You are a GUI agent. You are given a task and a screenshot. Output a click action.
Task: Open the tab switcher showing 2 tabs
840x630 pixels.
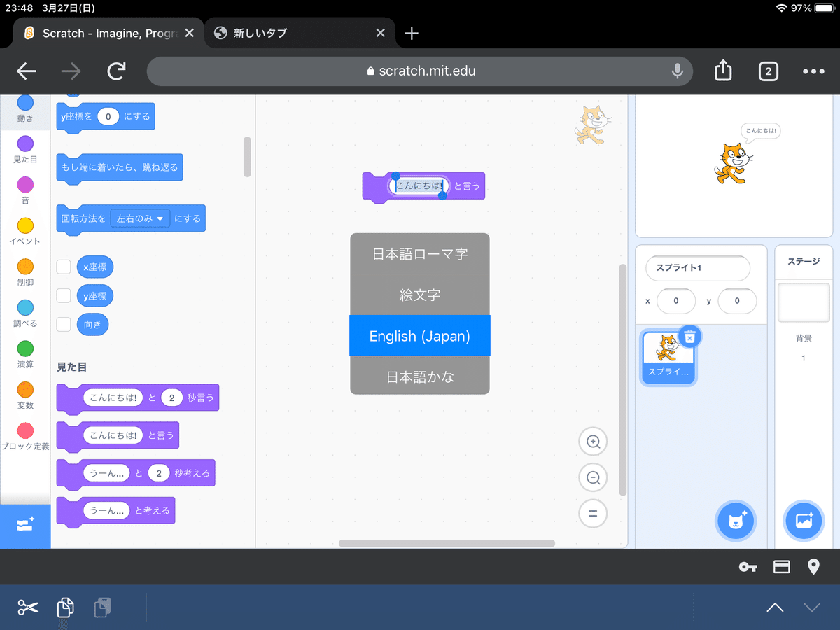pyautogui.click(x=768, y=71)
